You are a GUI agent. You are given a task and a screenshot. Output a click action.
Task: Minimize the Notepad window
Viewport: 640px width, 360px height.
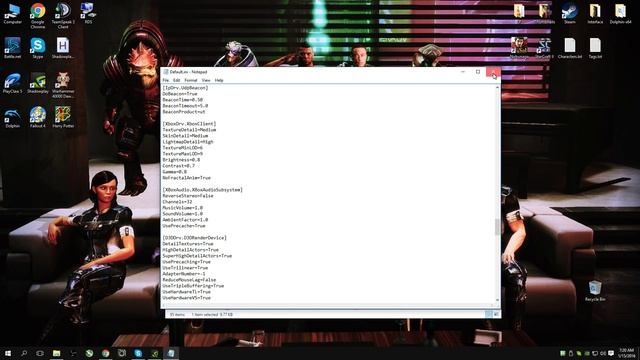pyautogui.click(x=463, y=72)
